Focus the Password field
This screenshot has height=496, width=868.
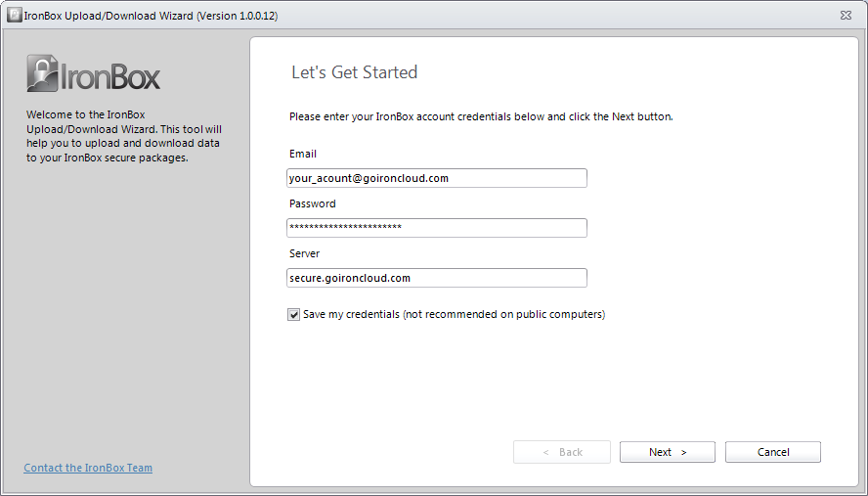coord(436,228)
